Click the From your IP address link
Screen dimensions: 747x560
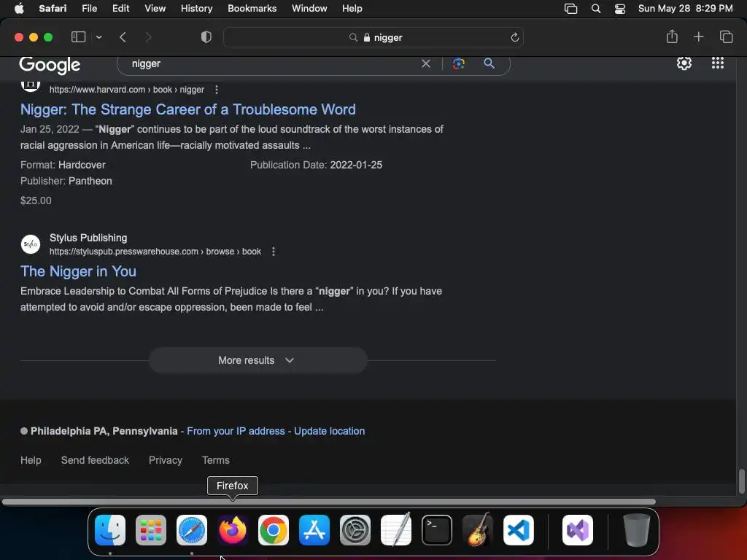pos(236,431)
